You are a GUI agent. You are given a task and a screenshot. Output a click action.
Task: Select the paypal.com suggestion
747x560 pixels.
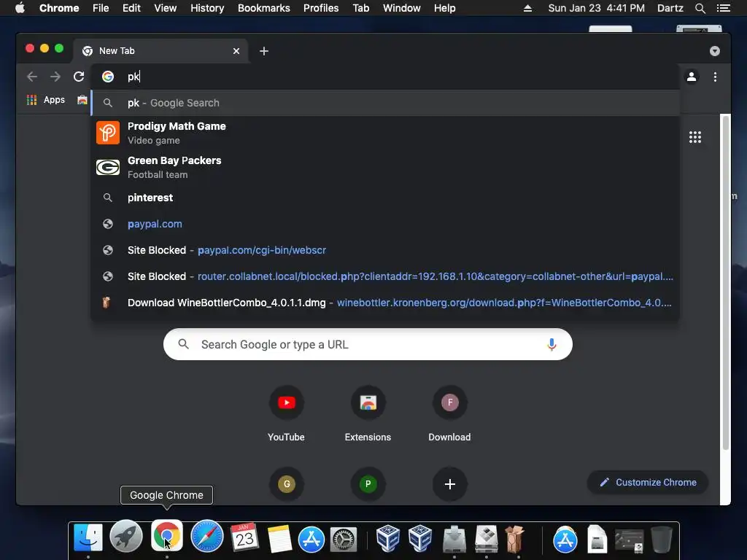pyautogui.click(x=385, y=224)
